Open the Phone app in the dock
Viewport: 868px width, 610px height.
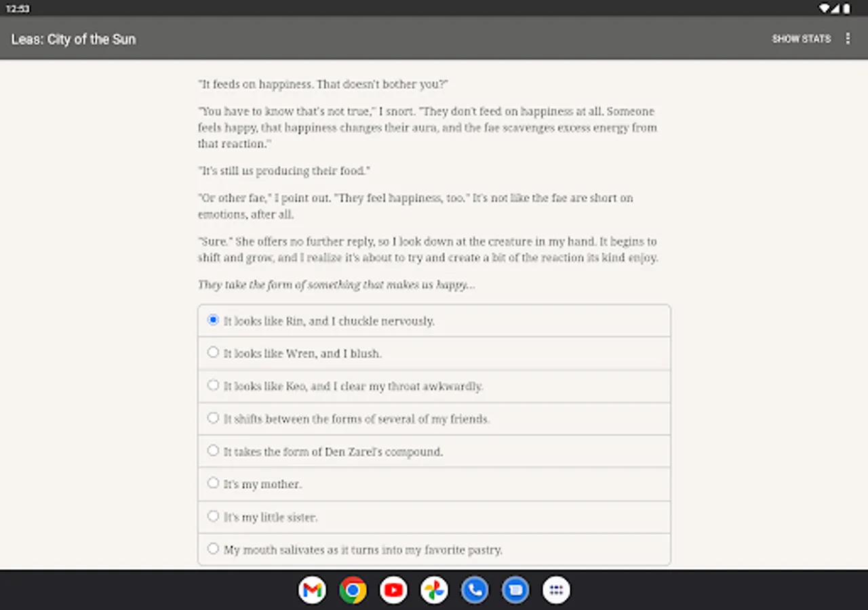click(x=475, y=590)
